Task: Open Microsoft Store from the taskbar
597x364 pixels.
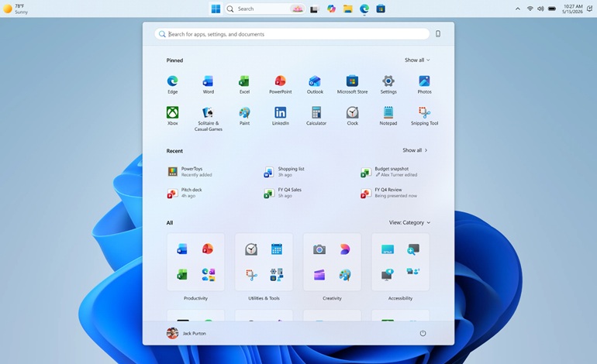Action: [x=381, y=9]
